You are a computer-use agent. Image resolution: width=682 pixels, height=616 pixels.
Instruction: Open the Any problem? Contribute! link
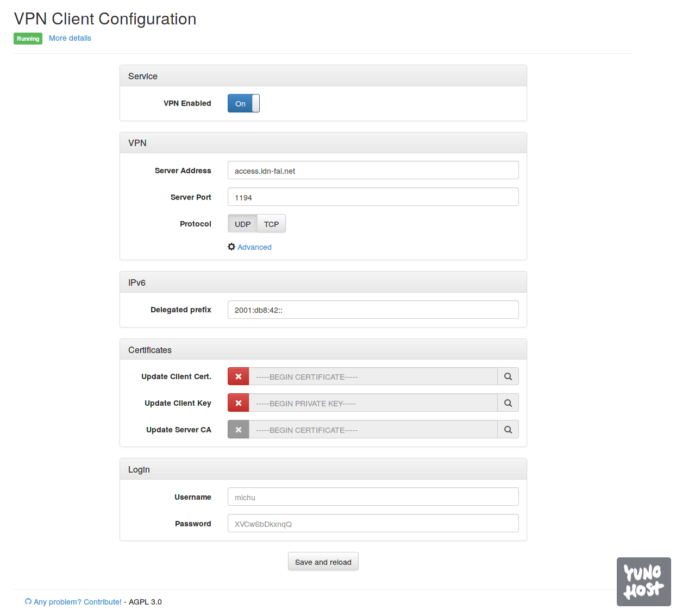(78, 602)
